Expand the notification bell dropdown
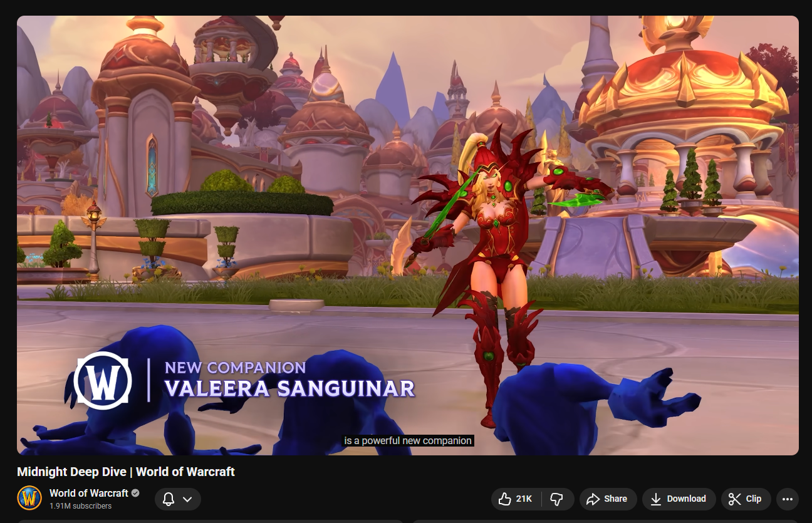 pyautogui.click(x=178, y=499)
